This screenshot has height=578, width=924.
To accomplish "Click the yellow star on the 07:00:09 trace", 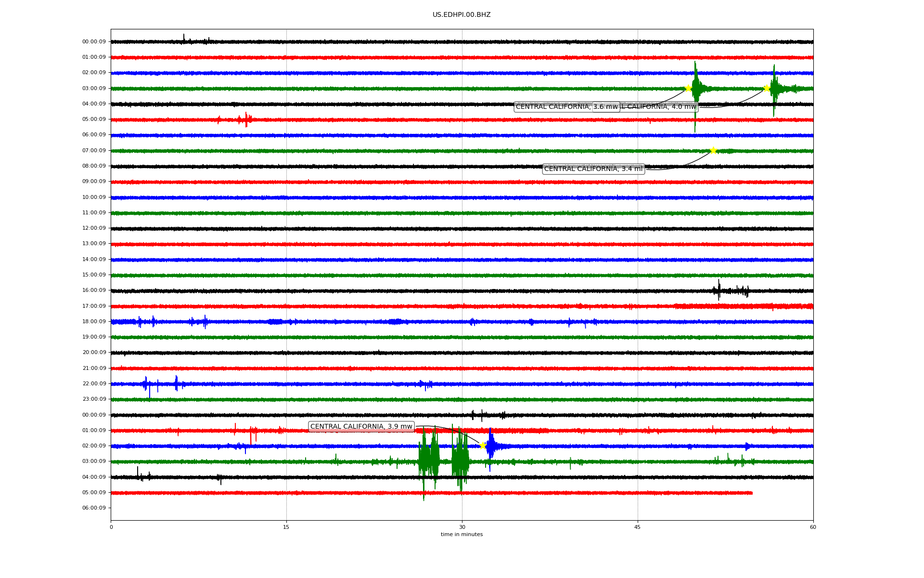I will [x=713, y=150].
